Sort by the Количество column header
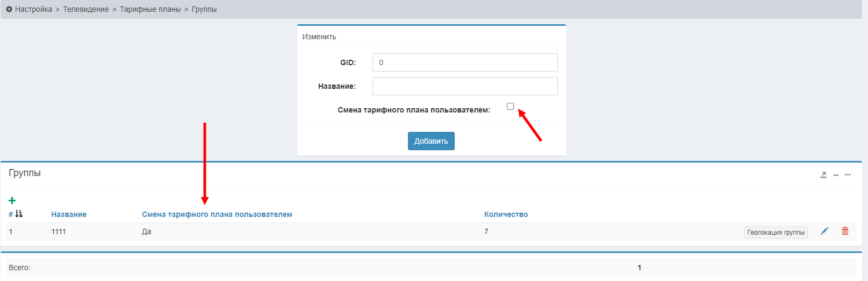868x281 pixels. pyautogui.click(x=506, y=214)
